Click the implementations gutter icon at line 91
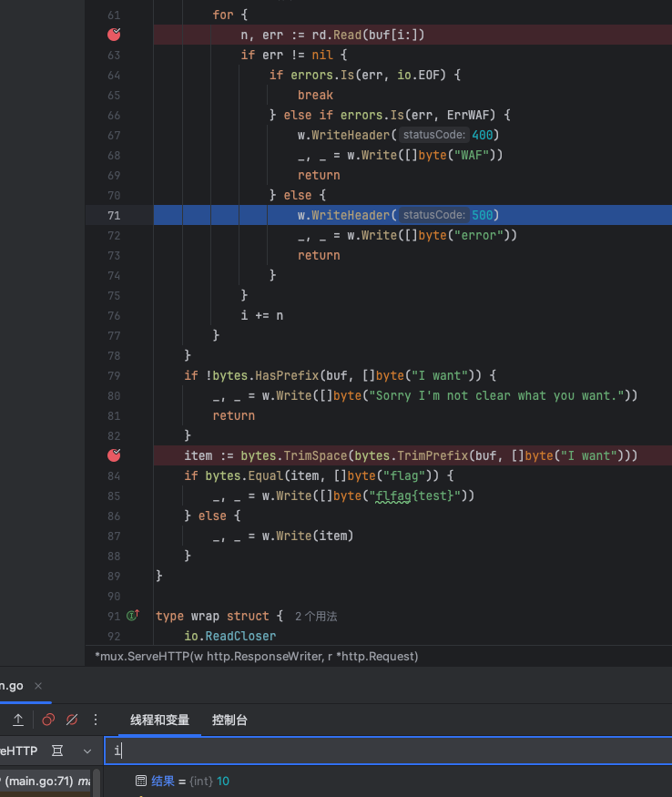 point(133,616)
